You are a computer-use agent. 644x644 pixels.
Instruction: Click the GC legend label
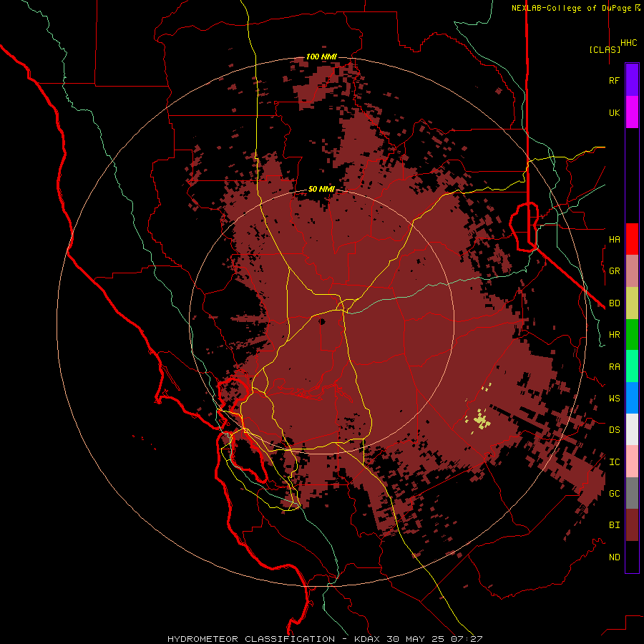coord(615,493)
